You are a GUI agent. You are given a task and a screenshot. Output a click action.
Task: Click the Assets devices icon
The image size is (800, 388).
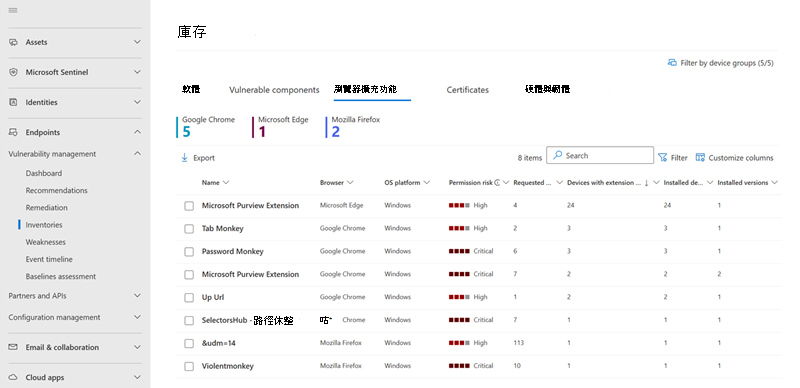coord(13,42)
